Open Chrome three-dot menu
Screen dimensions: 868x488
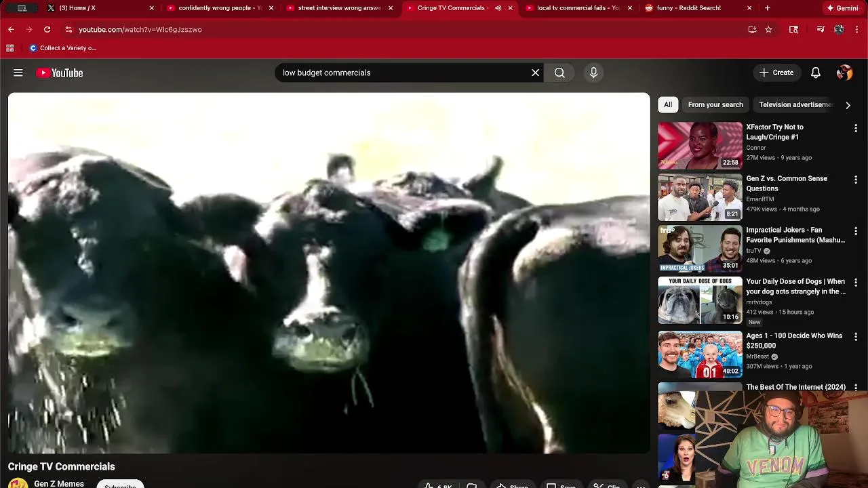click(857, 29)
